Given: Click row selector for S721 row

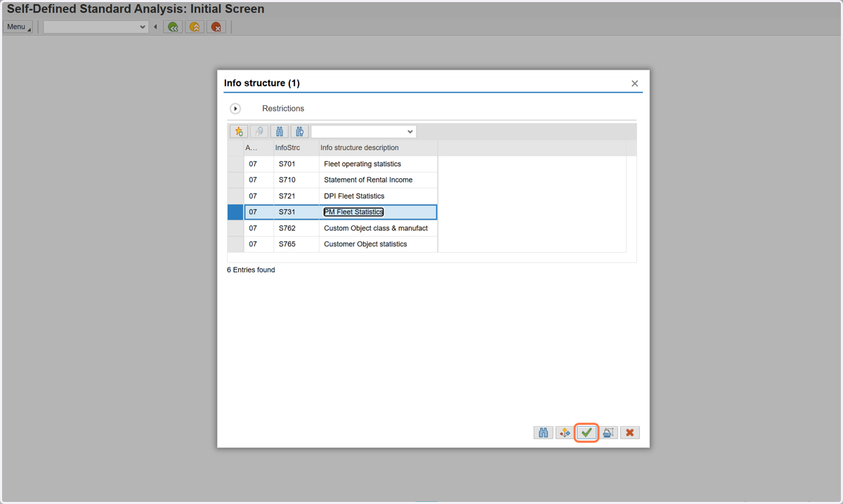Looking at the screenshot, I should (x=235, y=197).
